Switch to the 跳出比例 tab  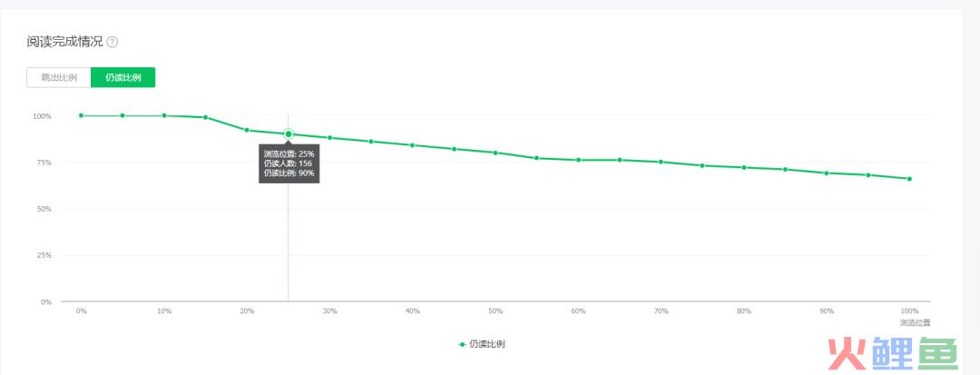[x=59, y=77]
